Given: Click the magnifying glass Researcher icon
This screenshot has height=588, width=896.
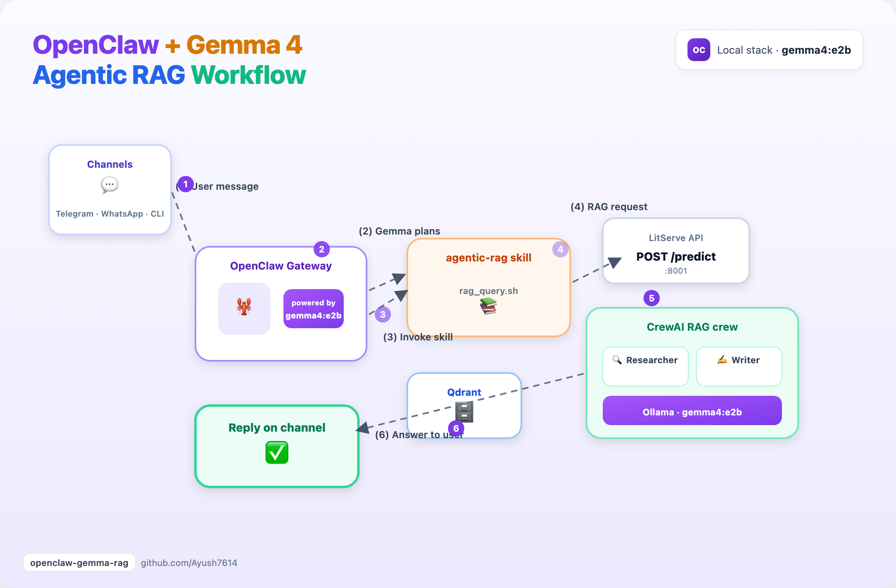Looking at the screenshot, I should coord(617,360).
